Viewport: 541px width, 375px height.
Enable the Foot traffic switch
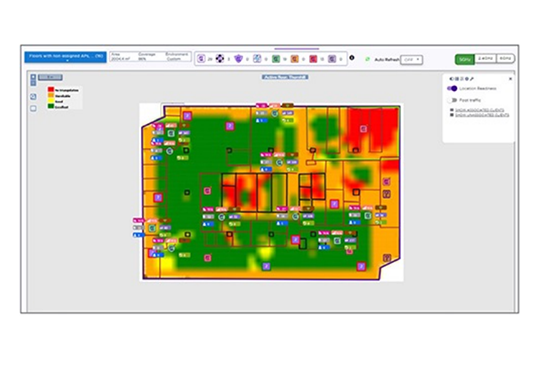452,100
